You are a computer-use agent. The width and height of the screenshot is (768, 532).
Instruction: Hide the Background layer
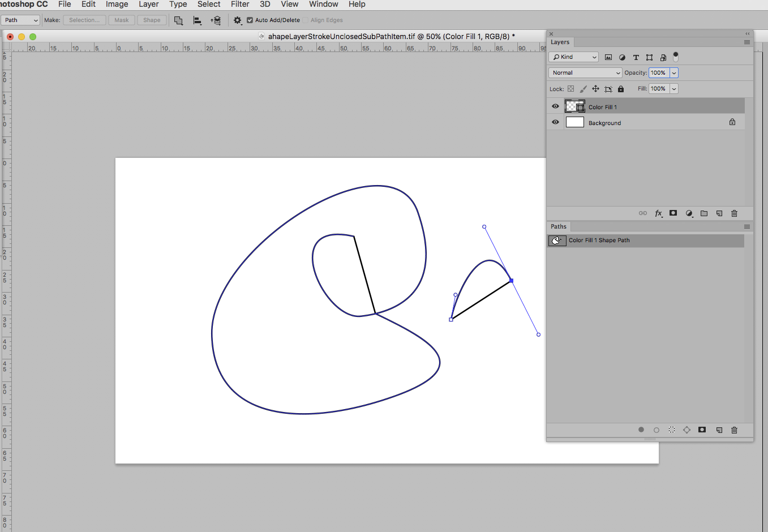pyautogui.click(x=555, y=122)
